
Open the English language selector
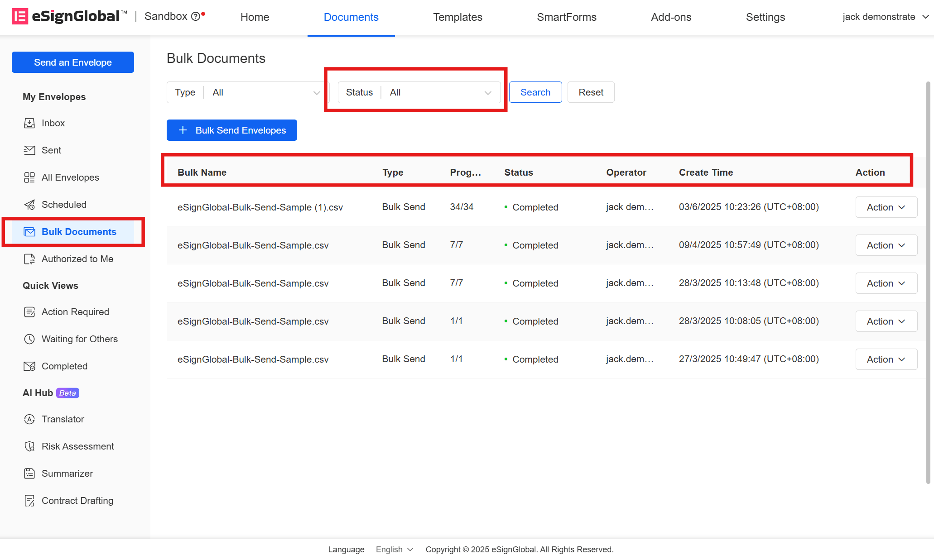[394, 549]
